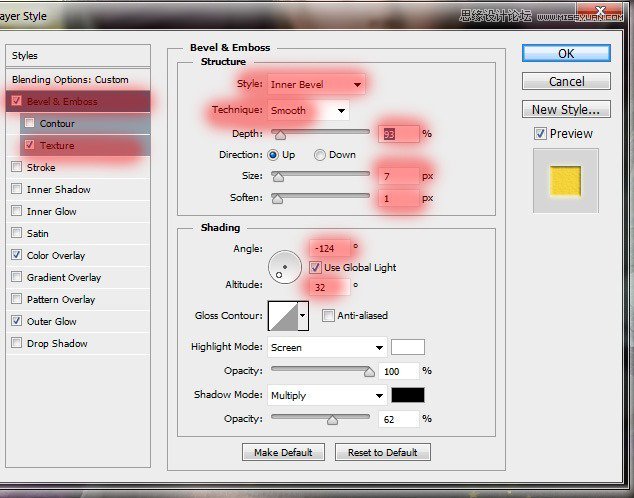The image size is (634, 498).
Task: Toggle the Use Global Light checkbox
Action: pyautogui.click(x=315, y=267)
